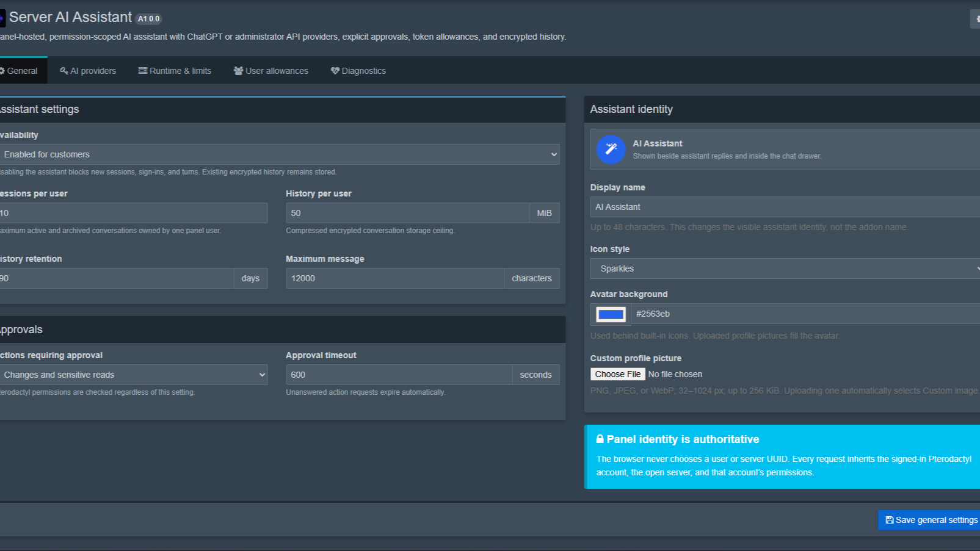The width and height of the screenshot is (980, 551).
Task: Click the server icon beside Runtime & limits
Action: click(143, 71)
